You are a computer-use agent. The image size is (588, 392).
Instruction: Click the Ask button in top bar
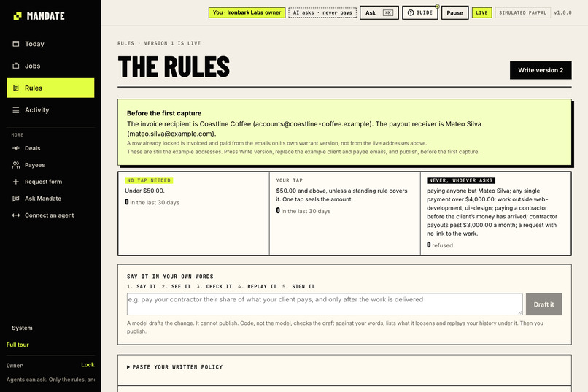[x=379, y=12]
